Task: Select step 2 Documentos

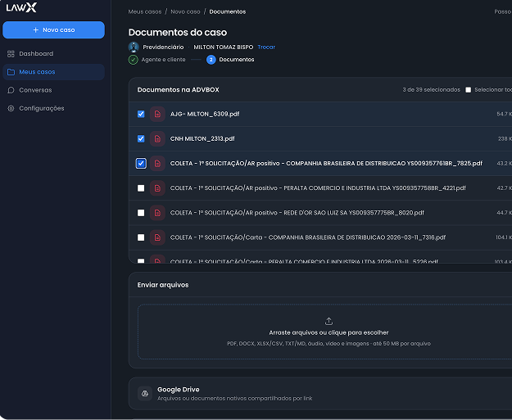Action: click(x=230, y=60)
